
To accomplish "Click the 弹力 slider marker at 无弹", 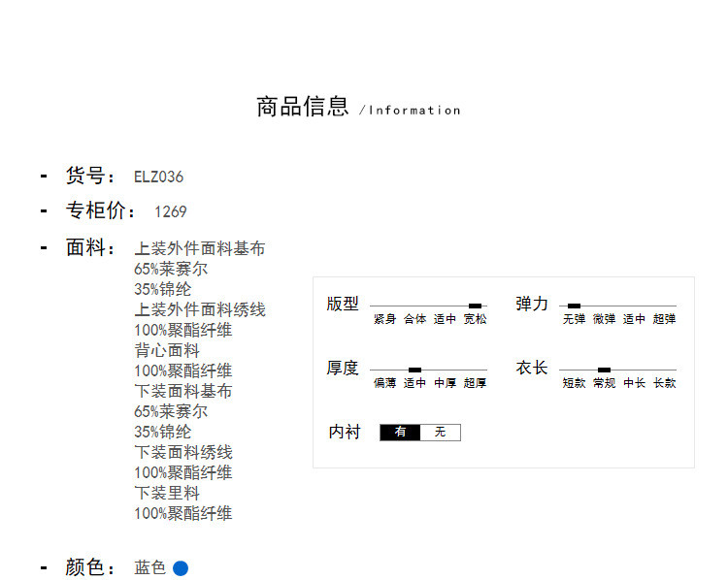I will point(574,306).
